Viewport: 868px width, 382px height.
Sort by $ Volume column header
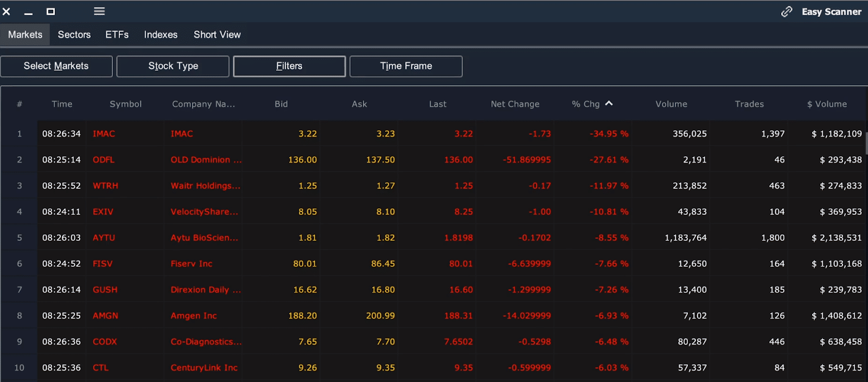(827, 104)
